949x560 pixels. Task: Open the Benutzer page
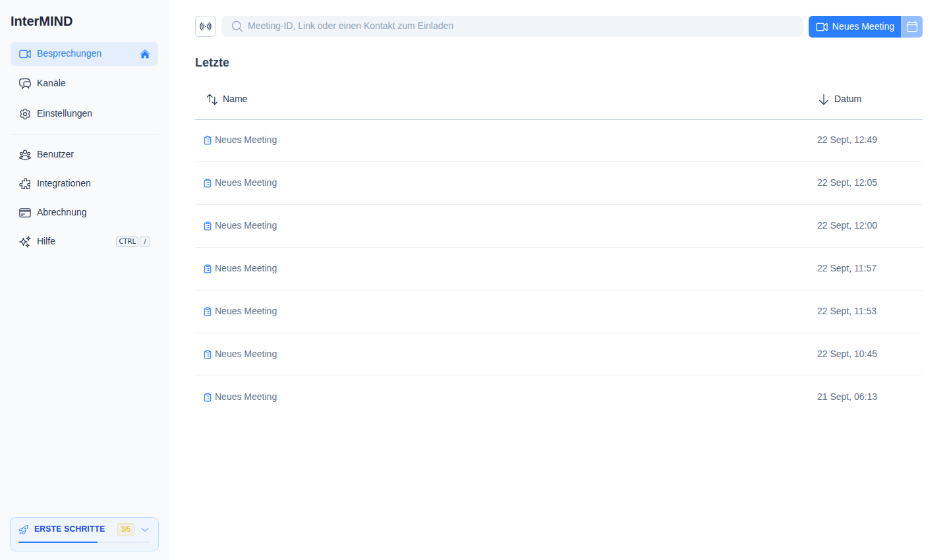84,155
